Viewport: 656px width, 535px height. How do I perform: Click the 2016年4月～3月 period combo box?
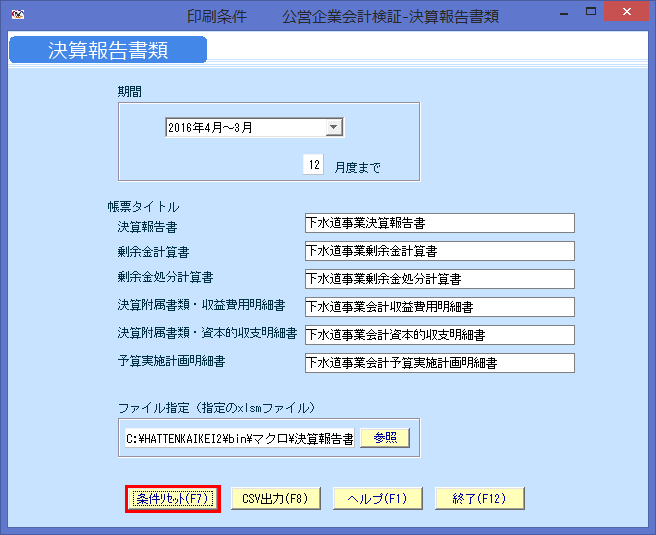pos(254,127)
